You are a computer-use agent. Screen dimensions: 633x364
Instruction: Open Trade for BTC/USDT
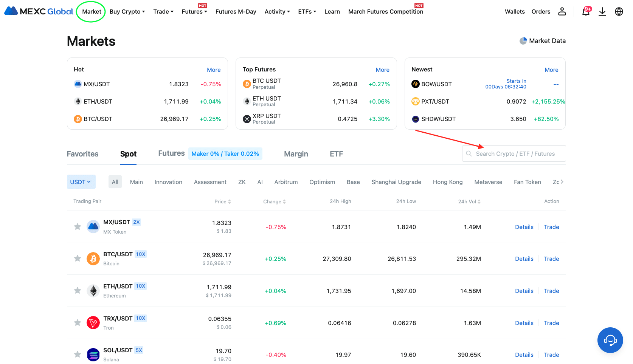[x=551, y=259]
